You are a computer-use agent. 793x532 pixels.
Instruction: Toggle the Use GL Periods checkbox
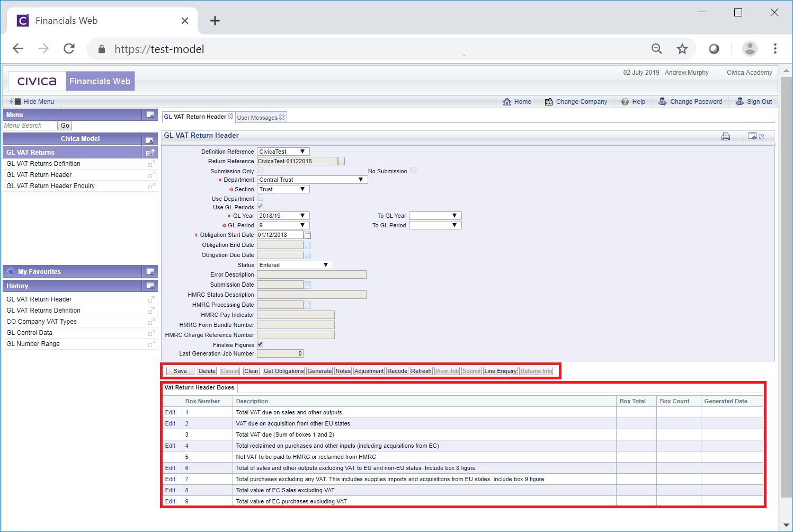point(260,206)
